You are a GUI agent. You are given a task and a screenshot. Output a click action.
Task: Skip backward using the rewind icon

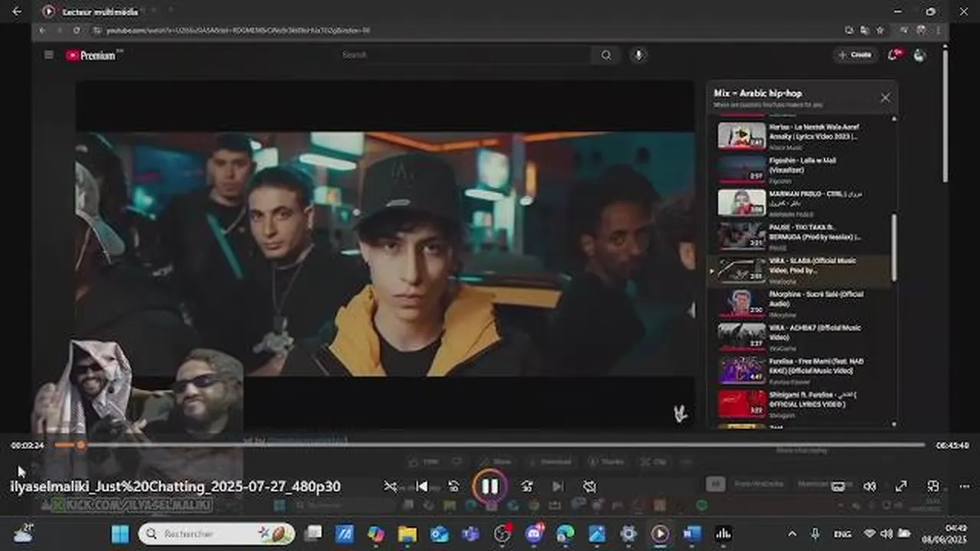(x=454, y=486)
